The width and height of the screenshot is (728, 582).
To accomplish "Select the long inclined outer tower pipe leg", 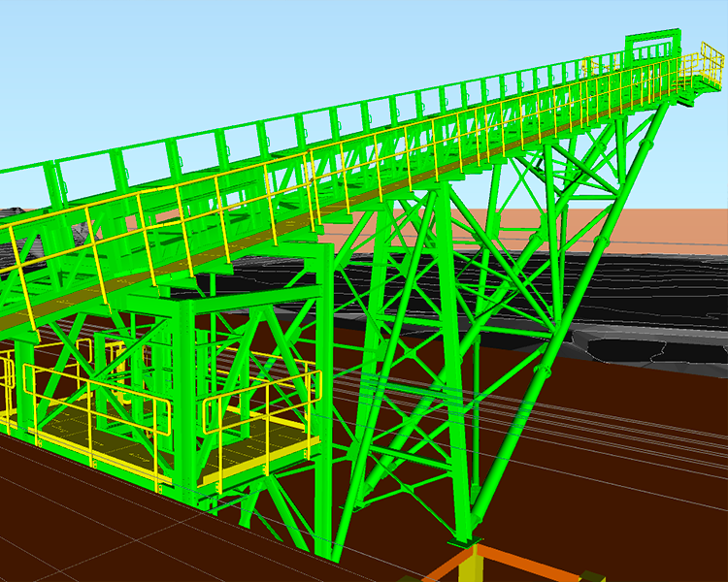I will [569, 311].
